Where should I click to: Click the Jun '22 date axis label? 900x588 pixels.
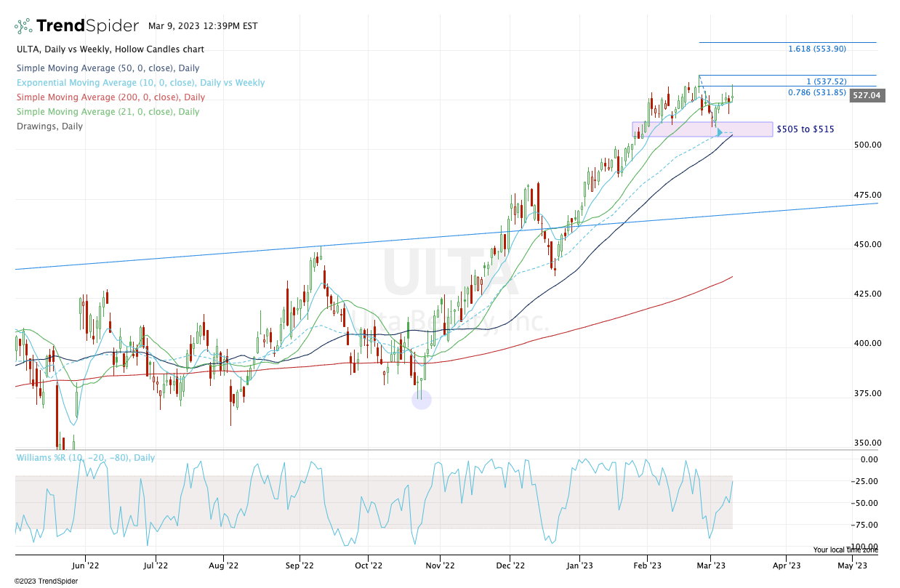point(86,564)
